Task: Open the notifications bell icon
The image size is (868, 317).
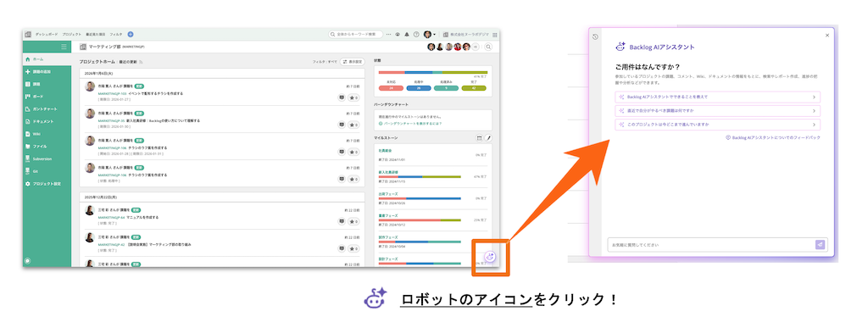Action: (x=407, y=34)
